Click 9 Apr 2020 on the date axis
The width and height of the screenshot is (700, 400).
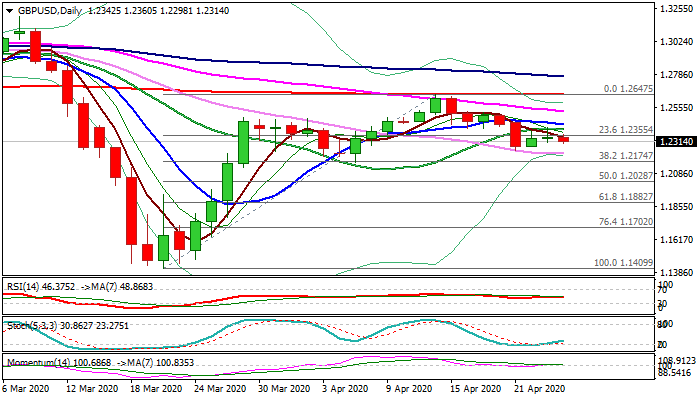(411, 388)
